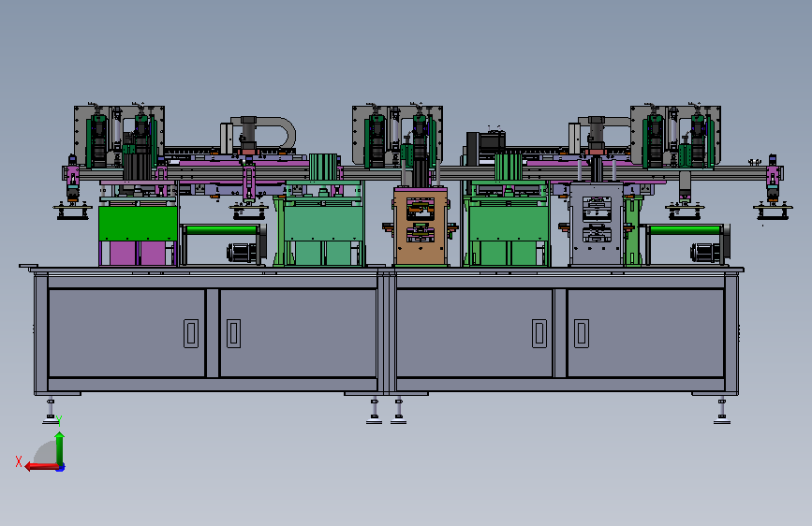Select the brown press station in the center

point(420,226)
